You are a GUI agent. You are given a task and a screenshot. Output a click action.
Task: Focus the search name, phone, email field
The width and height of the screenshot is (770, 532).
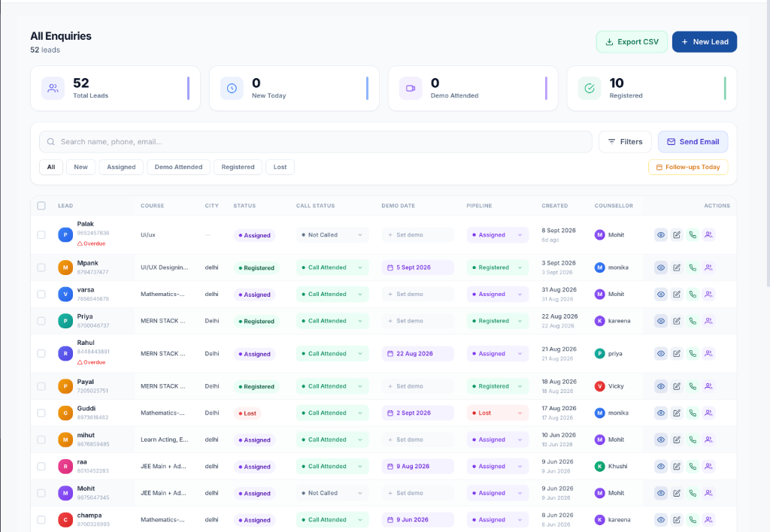pos(316,142)
